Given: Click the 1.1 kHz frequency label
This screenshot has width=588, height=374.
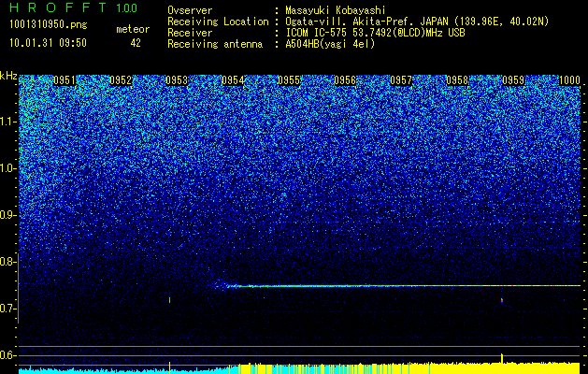Looking at the screenshot, I should tap(8, 122).
